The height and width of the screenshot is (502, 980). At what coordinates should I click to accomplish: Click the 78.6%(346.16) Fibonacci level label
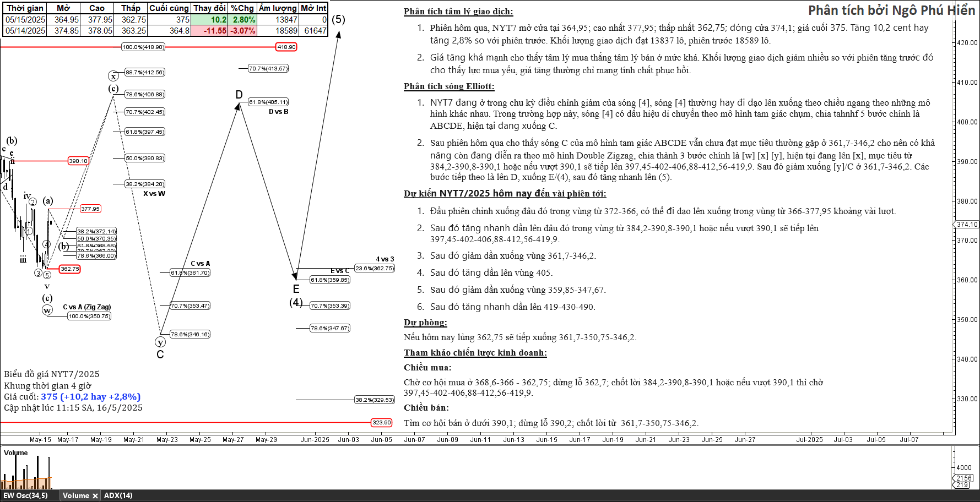(x=190, y=335)
